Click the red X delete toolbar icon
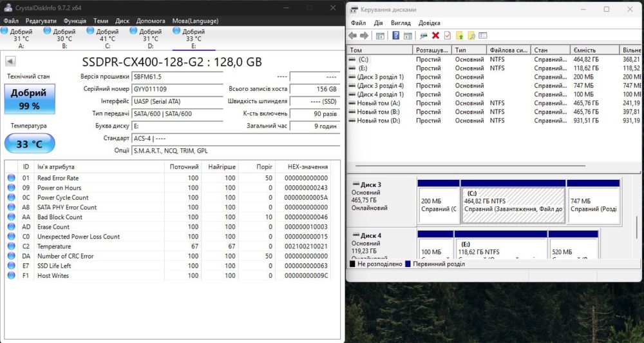 tap(435, 35)
